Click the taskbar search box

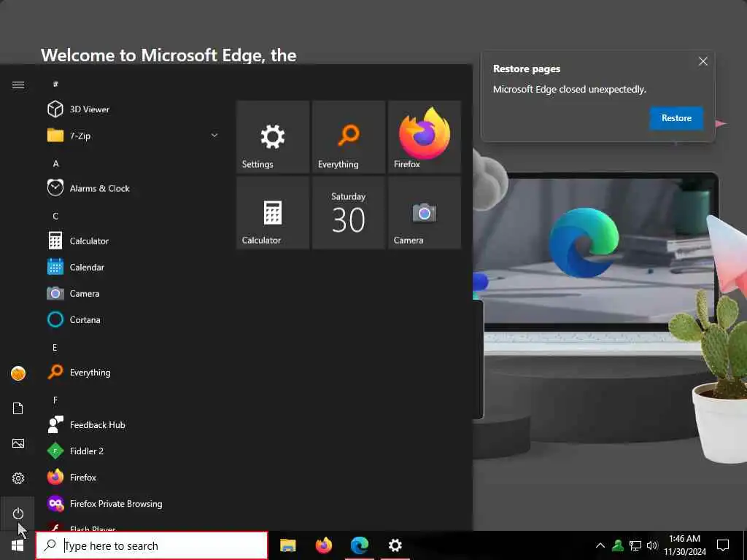click(152, 545)
